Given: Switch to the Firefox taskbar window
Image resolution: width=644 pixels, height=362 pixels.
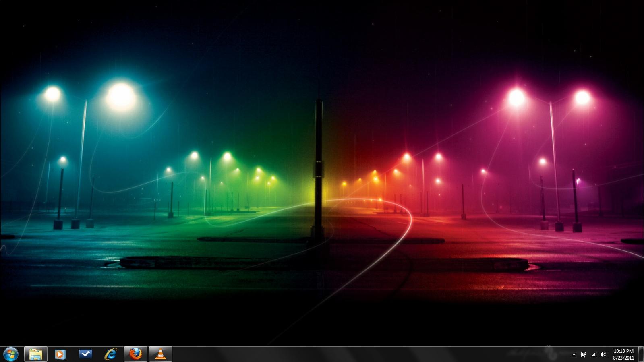Looking at the screenshot, I should [136, 354].
